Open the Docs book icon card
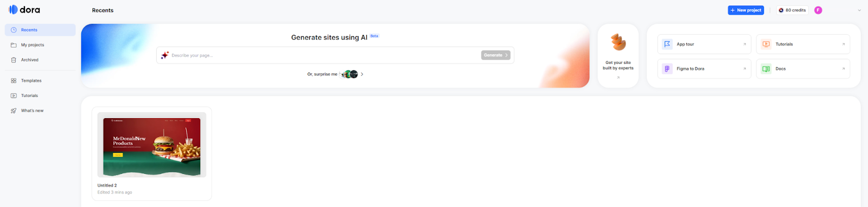Image resolution: width=868 pixels, height=207 pixels. 803,69
